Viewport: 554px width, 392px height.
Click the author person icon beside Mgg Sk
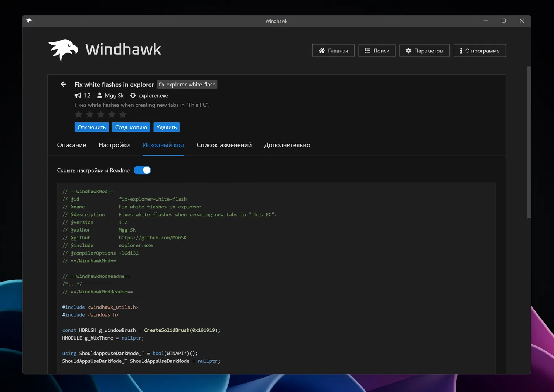coord(100,95)
